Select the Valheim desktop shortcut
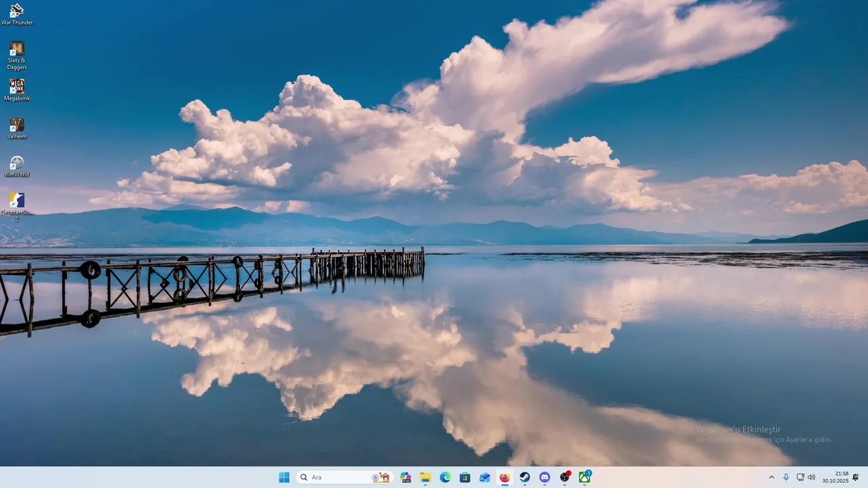This screenshot has height=488, width=868. (x=17, y=128)
